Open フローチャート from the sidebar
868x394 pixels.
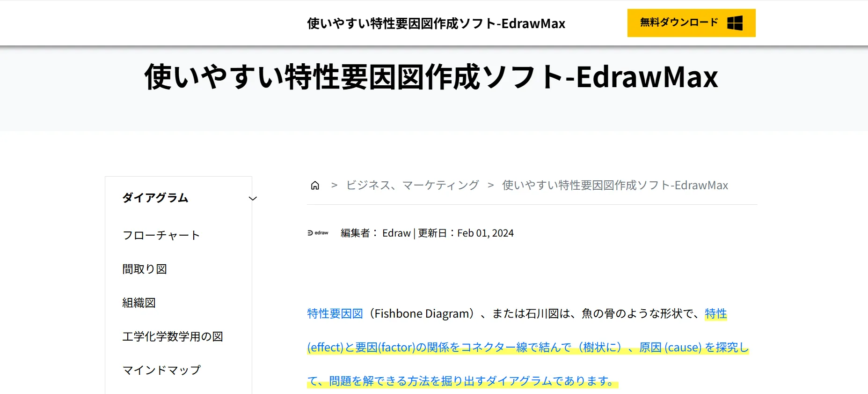tap(161, 235)
